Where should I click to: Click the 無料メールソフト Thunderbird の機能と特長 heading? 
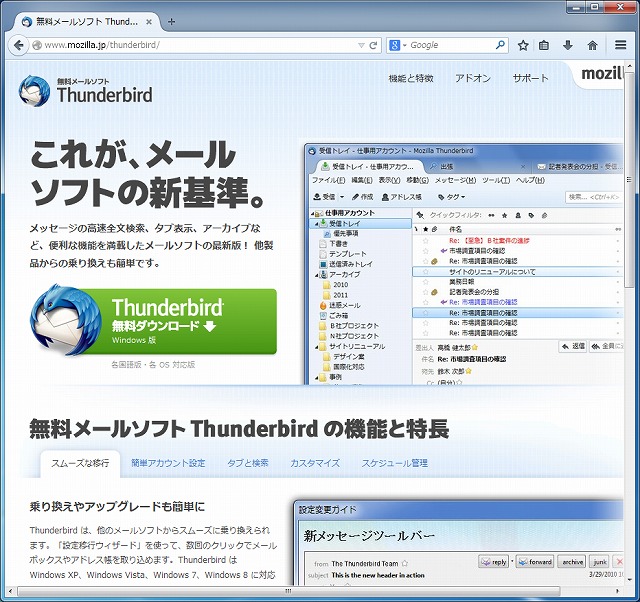[x=239, y=429]
